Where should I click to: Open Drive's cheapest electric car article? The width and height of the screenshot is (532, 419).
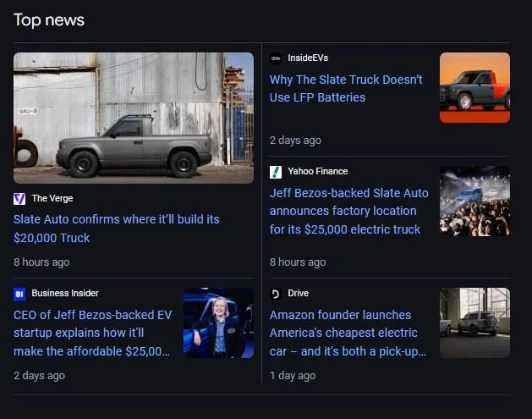[x=348, y=334]
